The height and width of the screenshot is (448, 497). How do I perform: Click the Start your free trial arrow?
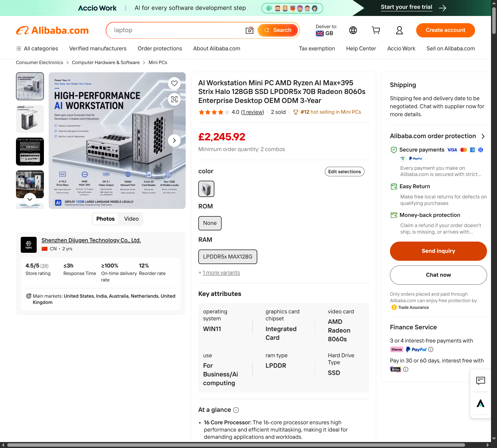443,8
